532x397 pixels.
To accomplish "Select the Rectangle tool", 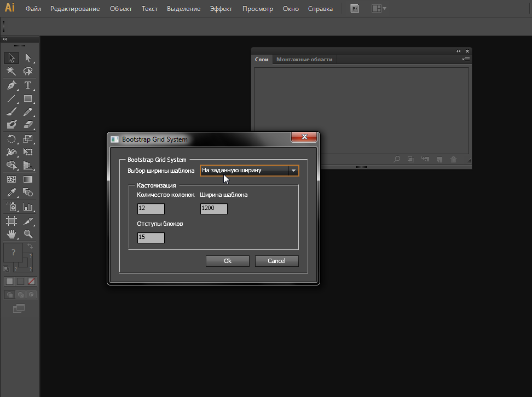I will pyautogui.click(x=27, y=99).
